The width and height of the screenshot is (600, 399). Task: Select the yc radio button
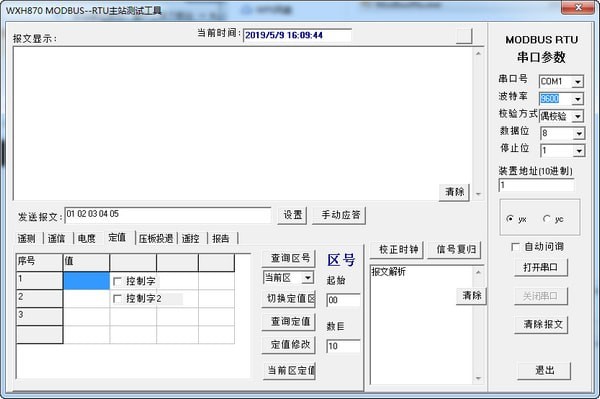(547, 219)
